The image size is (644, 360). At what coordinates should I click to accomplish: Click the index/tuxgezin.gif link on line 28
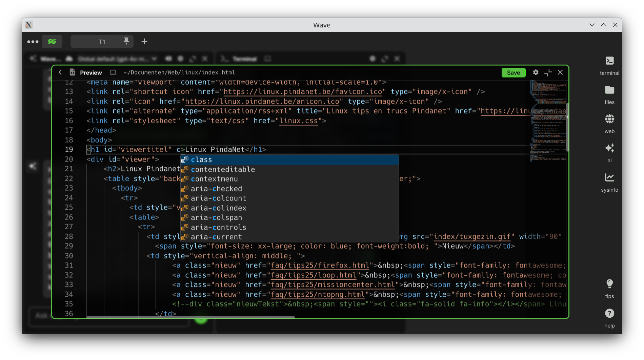[x=472, y=237]
